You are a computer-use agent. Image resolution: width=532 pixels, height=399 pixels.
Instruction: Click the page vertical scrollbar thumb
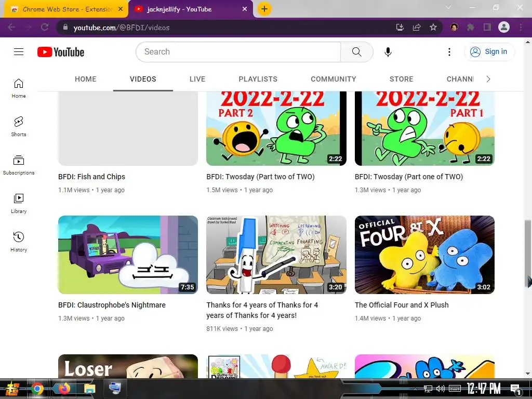[x=528, y=253]
